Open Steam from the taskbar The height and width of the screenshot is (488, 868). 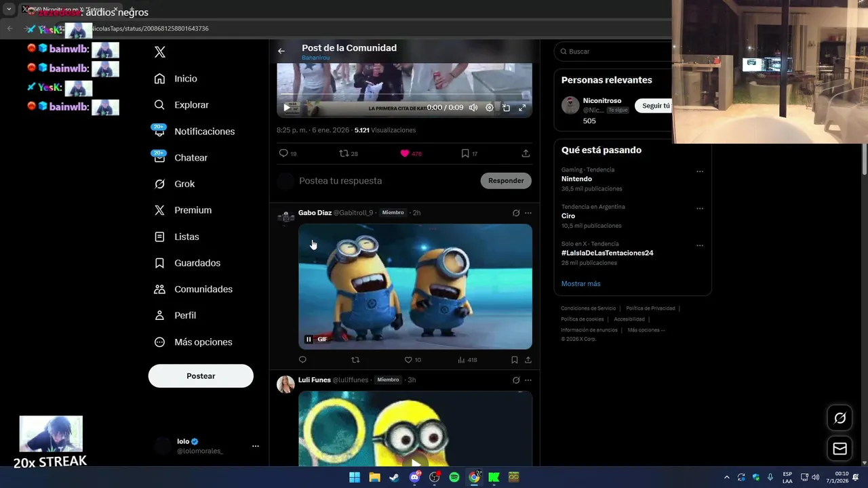point(394,477)
